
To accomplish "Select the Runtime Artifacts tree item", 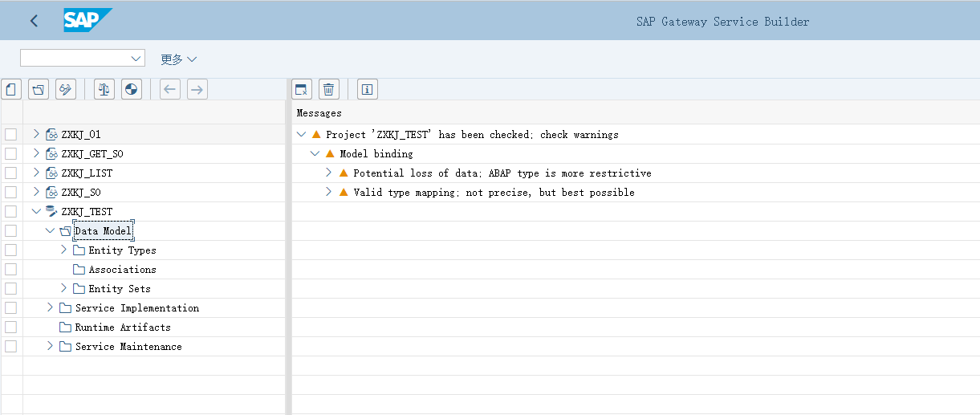I will pos(123,328).
